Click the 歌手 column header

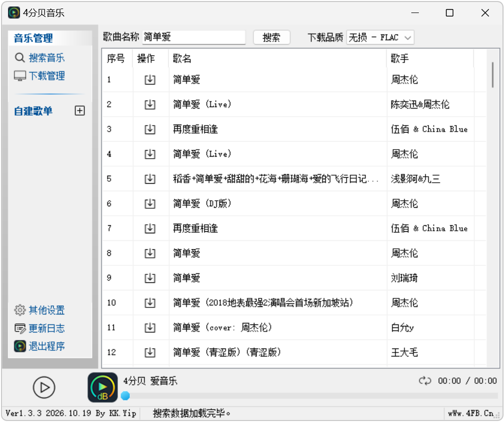pos(430,59)
